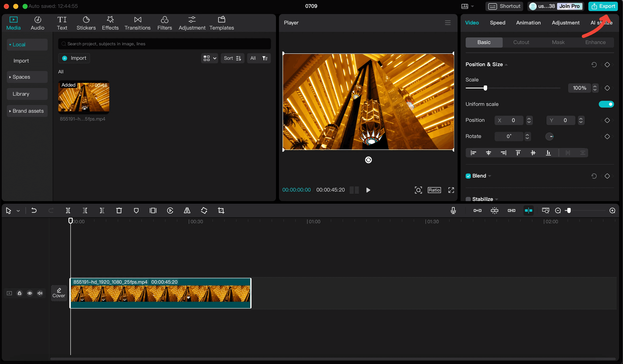623x364 pixels.
Task: Click the player fullscreen icon
Action: click(x=451, y=190)
